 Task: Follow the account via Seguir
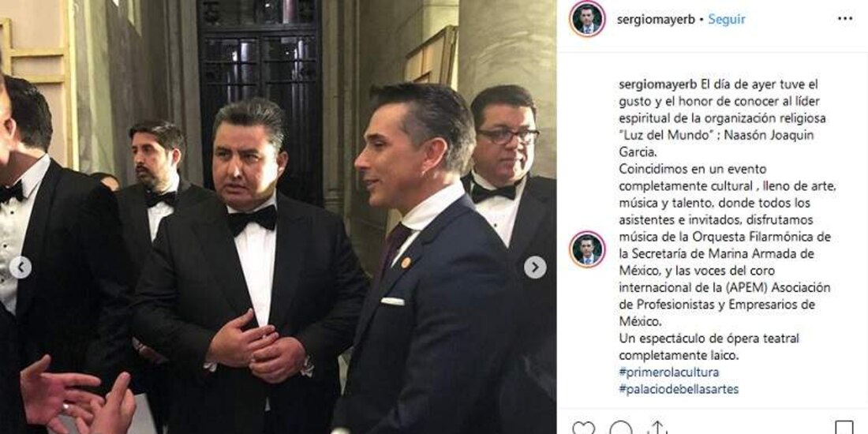726,19
